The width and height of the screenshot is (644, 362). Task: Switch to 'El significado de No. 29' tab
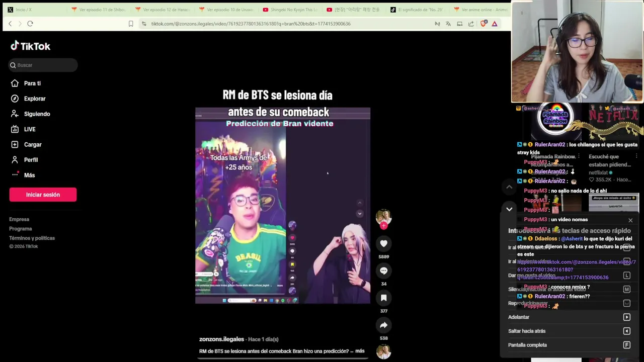coord(418,10)
